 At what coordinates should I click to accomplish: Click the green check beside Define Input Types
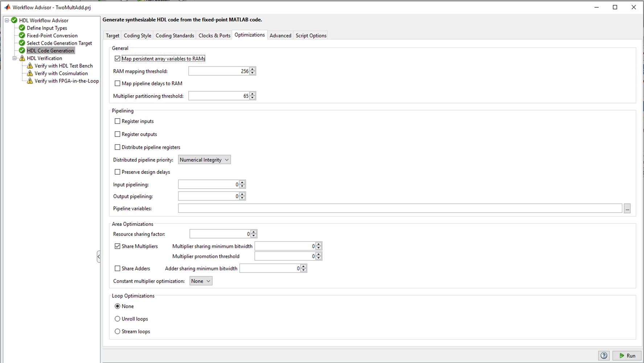pos(22,28)
